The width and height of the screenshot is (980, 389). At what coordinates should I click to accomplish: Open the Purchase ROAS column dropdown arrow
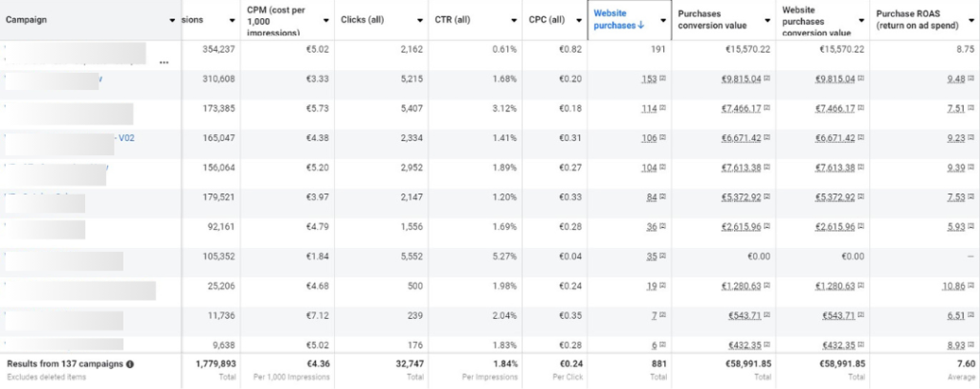(970, 21)
